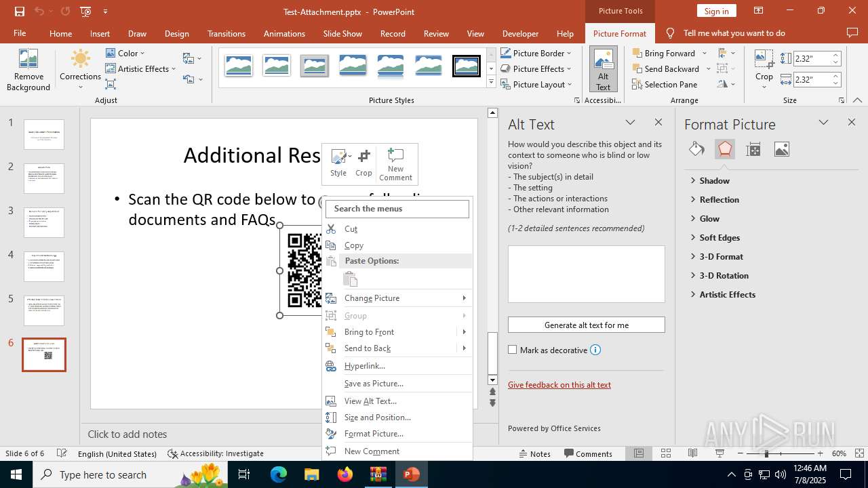
Task: Open the Corrections tool
Action: 80,70
